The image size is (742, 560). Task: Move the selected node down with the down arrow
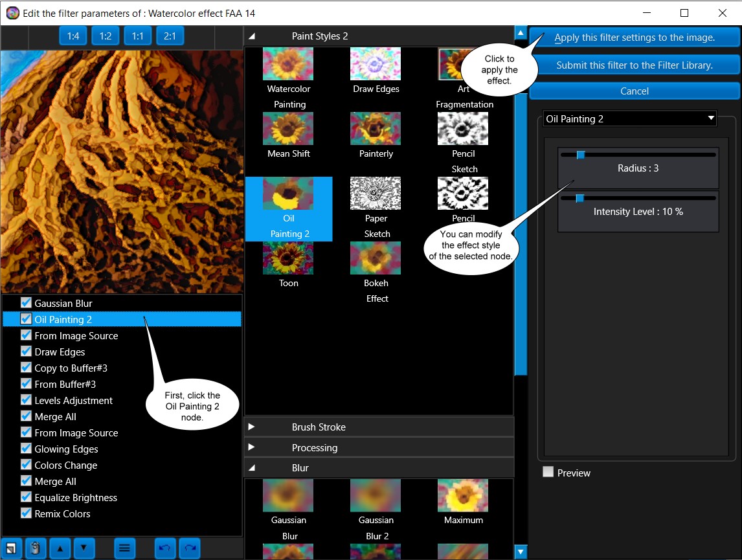(84, 548)
